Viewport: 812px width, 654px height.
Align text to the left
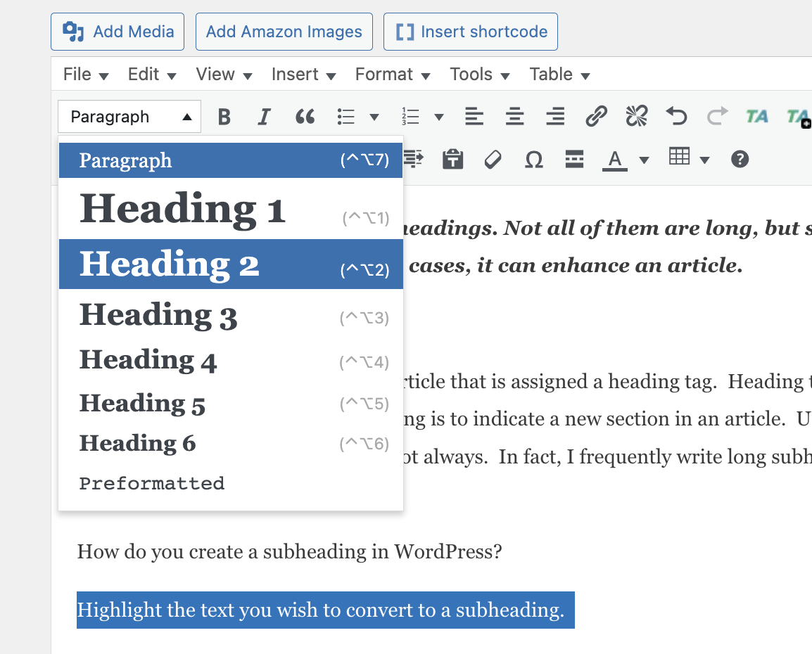tap(474, 117)
